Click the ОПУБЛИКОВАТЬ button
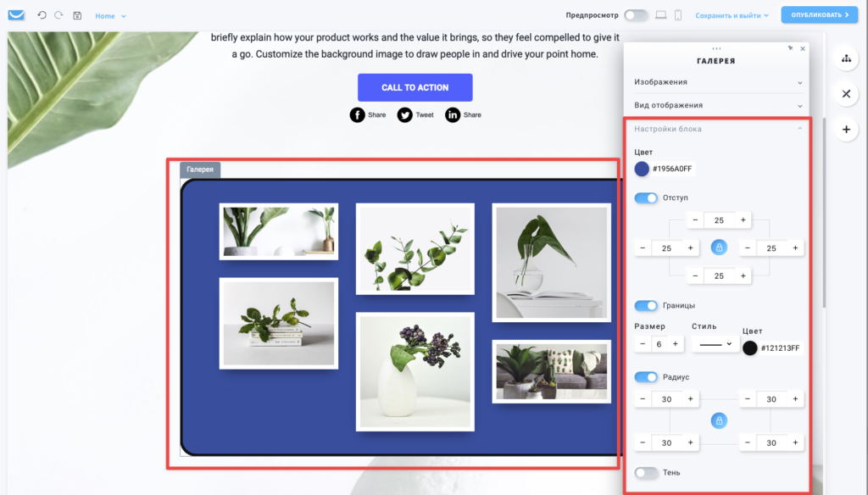Image resolution: width=868 pixels, height=495 pixels. coord(820,15)
